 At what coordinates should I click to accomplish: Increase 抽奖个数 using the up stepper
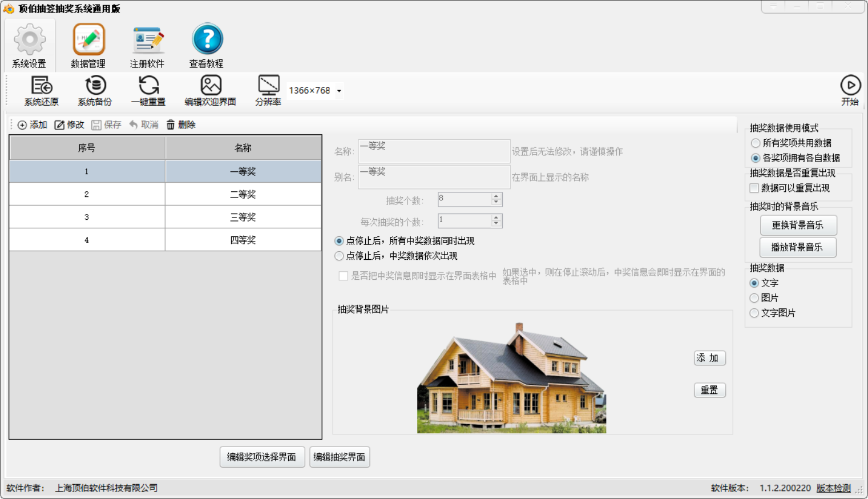coord(496,196)
